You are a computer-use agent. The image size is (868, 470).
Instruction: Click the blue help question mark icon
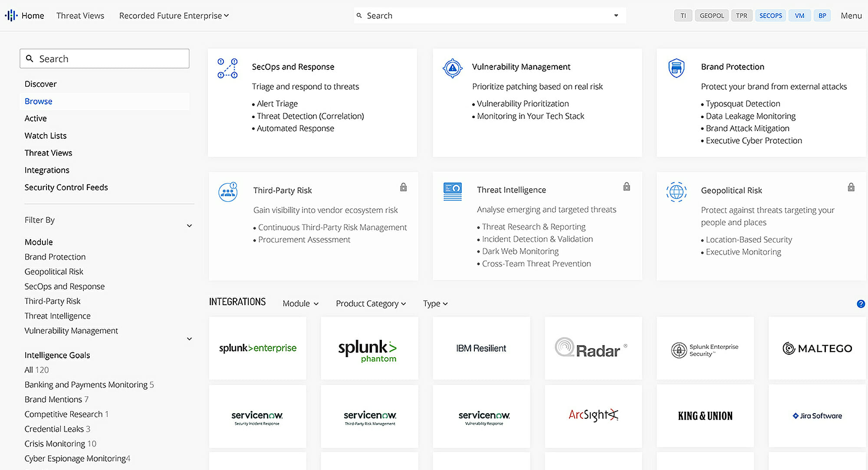pyautogui.click(x=861, y=304)
